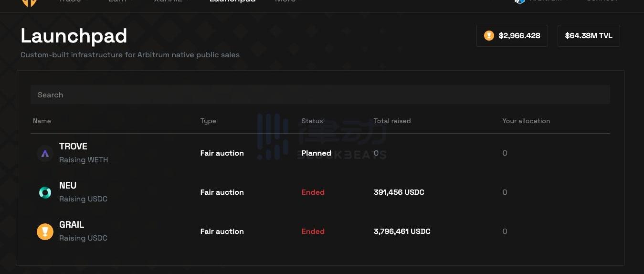The height and width of the screenshot is (274, 644).
Task: Open the Trade menu in the navigation
Action: [69, 1]
